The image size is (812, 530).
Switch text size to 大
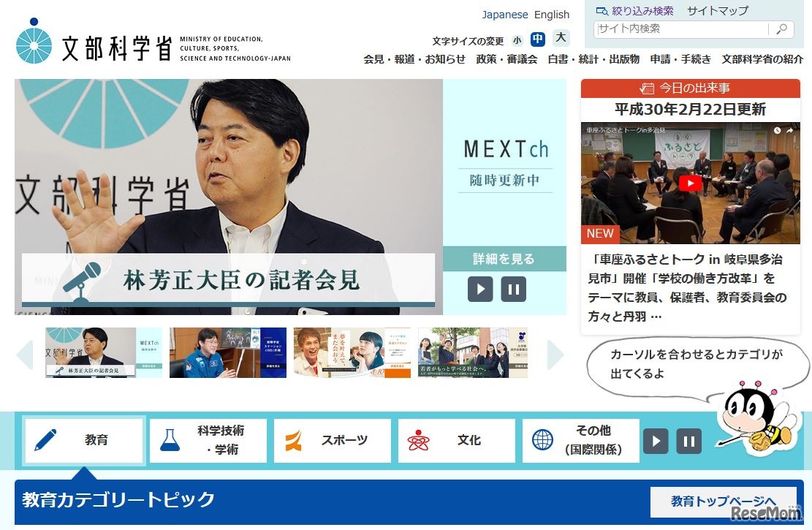click(559, 38)
